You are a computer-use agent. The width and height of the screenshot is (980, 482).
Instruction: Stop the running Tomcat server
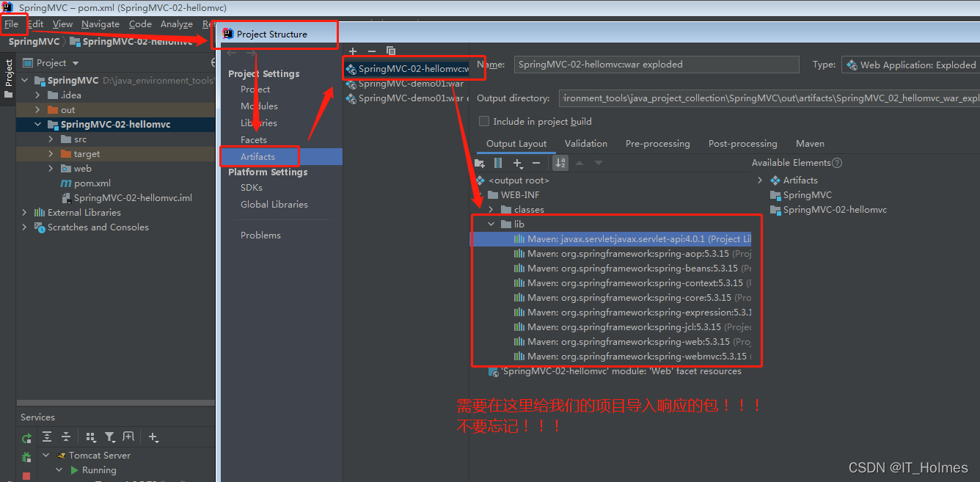(x=26, y=475)
